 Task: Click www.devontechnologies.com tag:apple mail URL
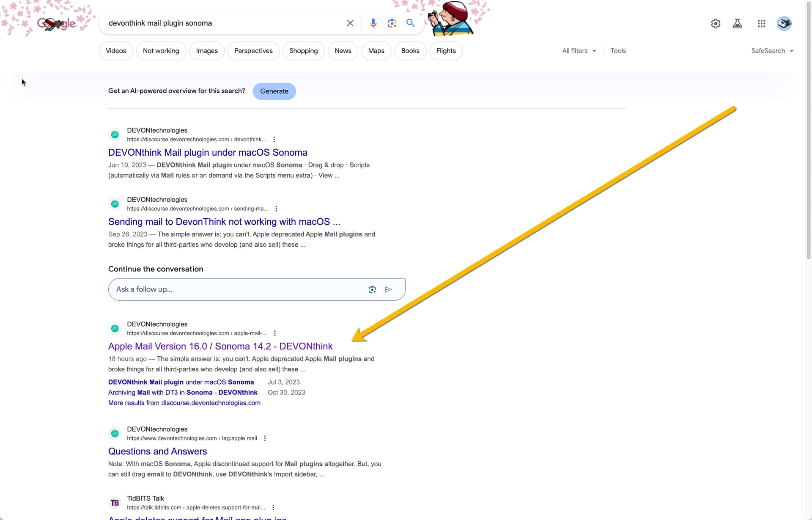192,438
